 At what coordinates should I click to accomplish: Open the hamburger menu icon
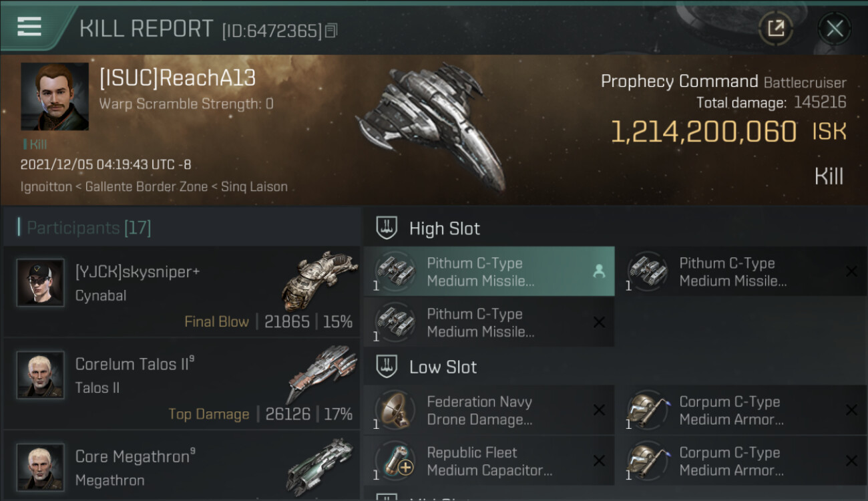pyautogui.click(x=29, y=27)
